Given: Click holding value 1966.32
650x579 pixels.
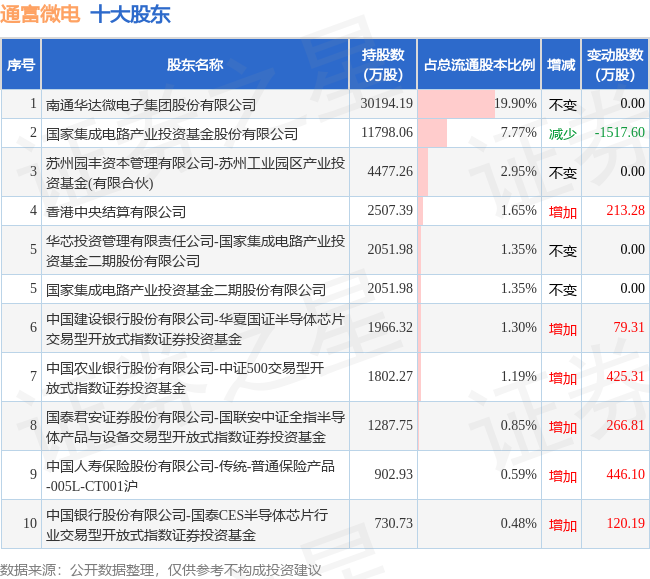Looking at the screenshot, I should point(390,327).
